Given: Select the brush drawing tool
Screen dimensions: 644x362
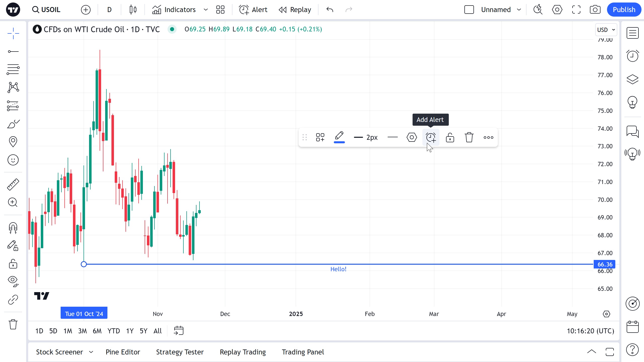Looking at the screenshot, I should pyautogui.click(x=13, y=124).
